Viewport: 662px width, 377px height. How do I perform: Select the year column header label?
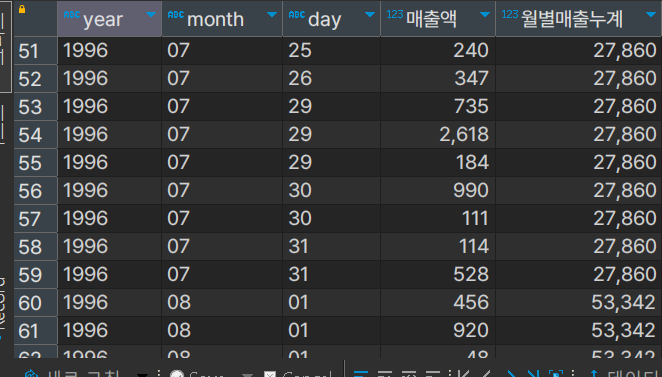pyautogui.click(x=103, y=19)
